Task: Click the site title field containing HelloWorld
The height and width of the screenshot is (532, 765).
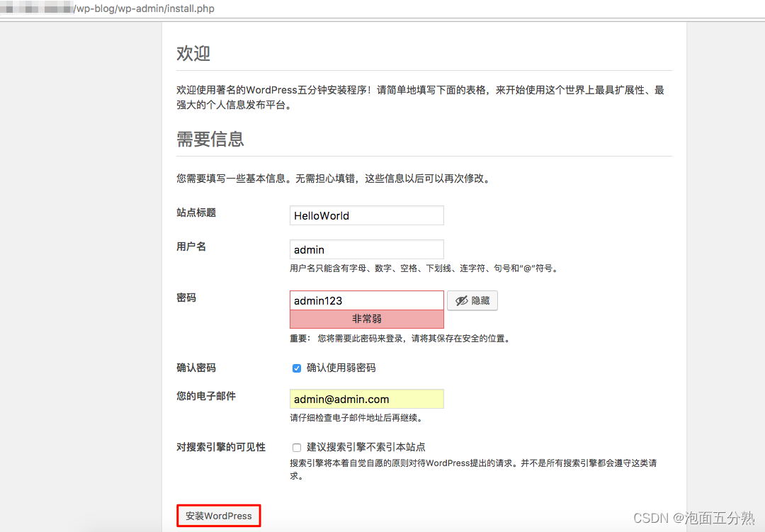Action: click(366, 215)
